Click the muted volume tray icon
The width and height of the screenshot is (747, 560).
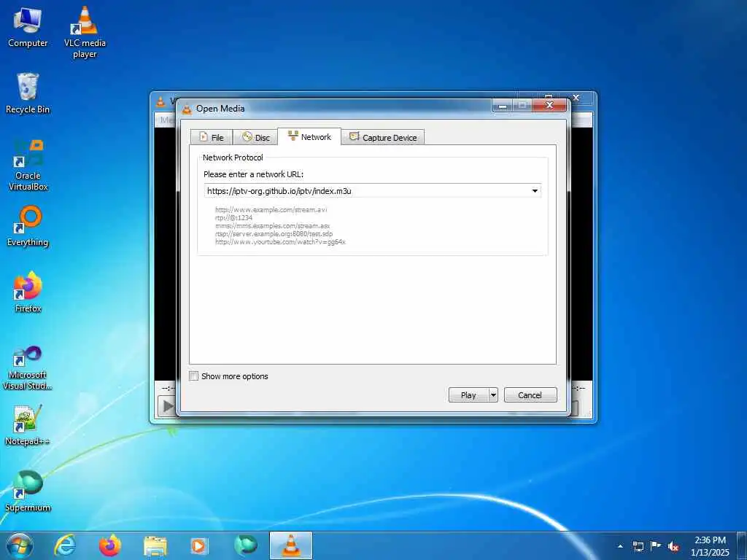pyautogui.click(x=673, y=547)
